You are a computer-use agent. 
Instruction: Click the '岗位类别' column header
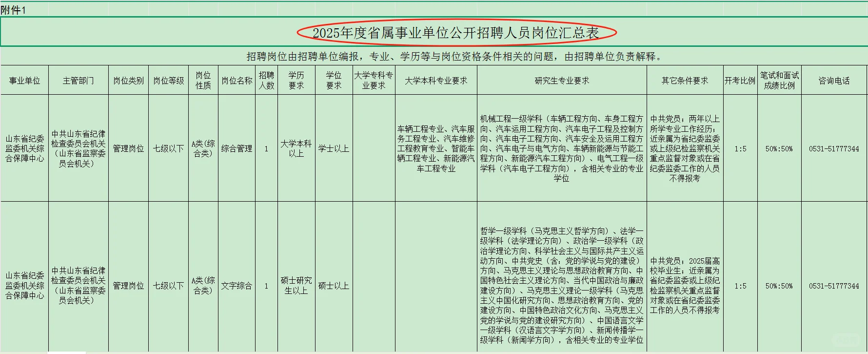tap(128, 81)
